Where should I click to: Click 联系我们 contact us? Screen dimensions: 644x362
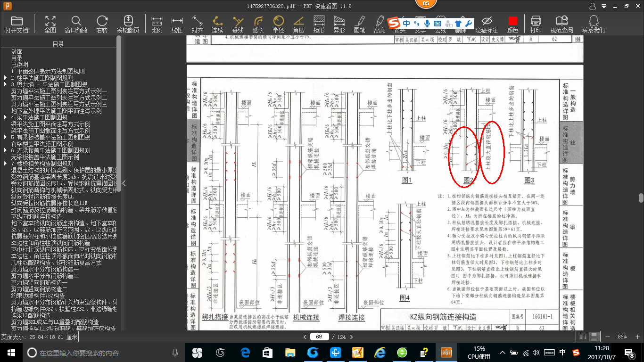pyautogui.click(x=593, y=24)
